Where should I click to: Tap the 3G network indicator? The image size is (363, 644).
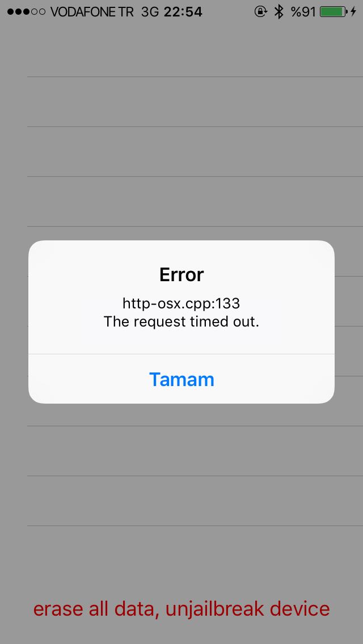[149, 12]
